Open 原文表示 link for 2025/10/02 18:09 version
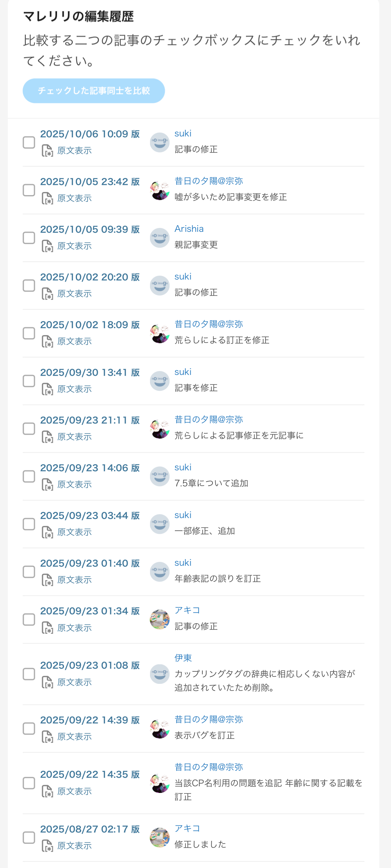Image resolution: width=391 pixels, height=868 pixels. [x=74, y=341]
